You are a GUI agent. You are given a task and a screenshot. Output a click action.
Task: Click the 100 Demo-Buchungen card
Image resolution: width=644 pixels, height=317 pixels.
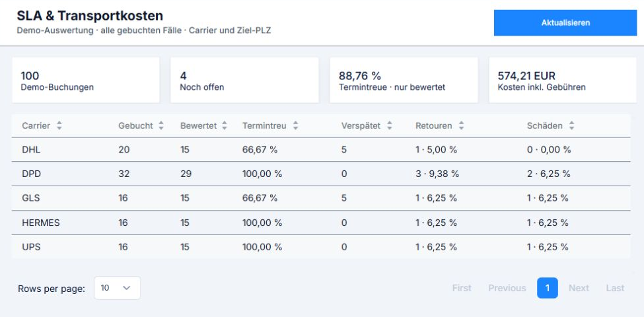85,80
